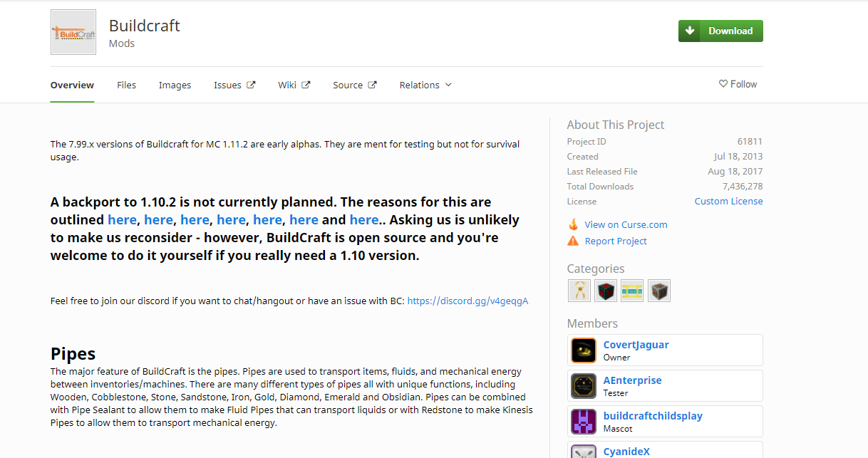Open the first category icon with gold ribbon
The width and height of the screenshot is (868, 458).
579,291
